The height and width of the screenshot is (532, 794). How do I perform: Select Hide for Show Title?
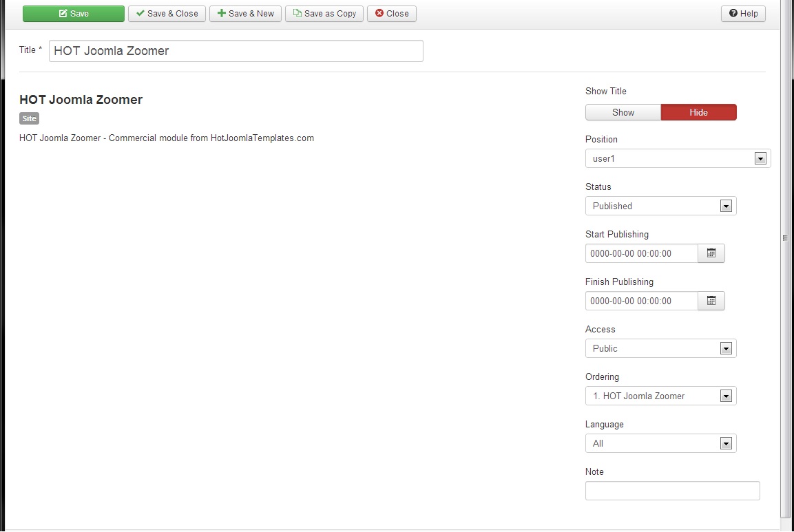coord(699,112)
